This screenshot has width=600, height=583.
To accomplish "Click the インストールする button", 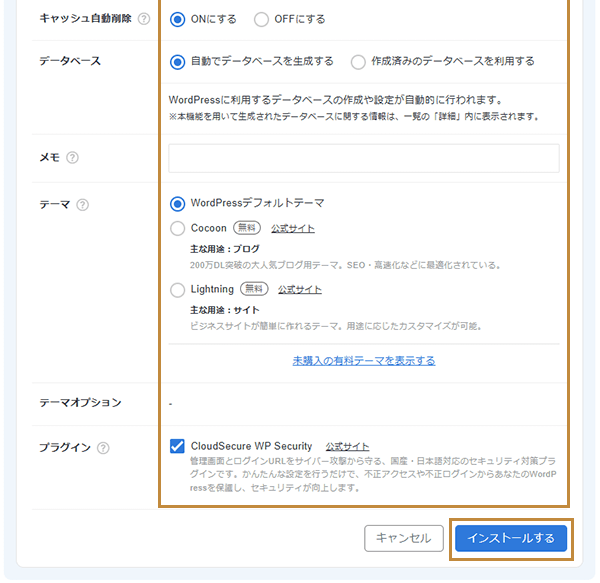I will [x=511, y=538].
